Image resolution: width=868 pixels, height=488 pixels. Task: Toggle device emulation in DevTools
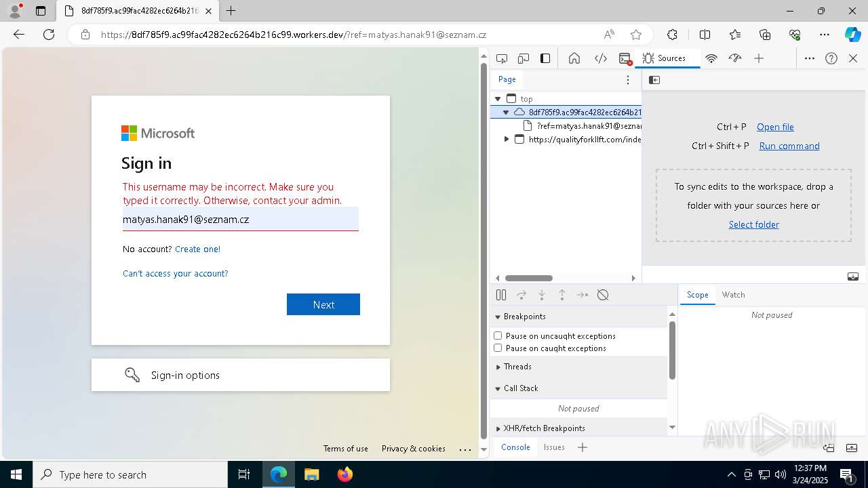tap(524, 58)
